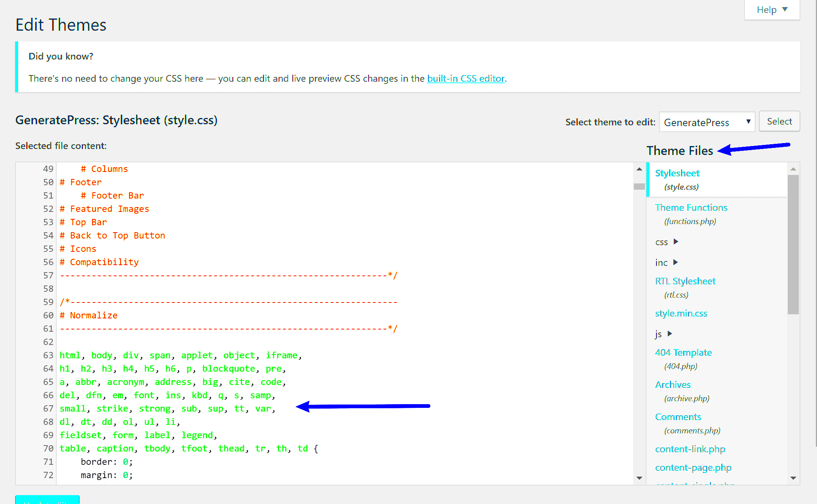
Task: Click the Select theme button
Action: (779, 121)
